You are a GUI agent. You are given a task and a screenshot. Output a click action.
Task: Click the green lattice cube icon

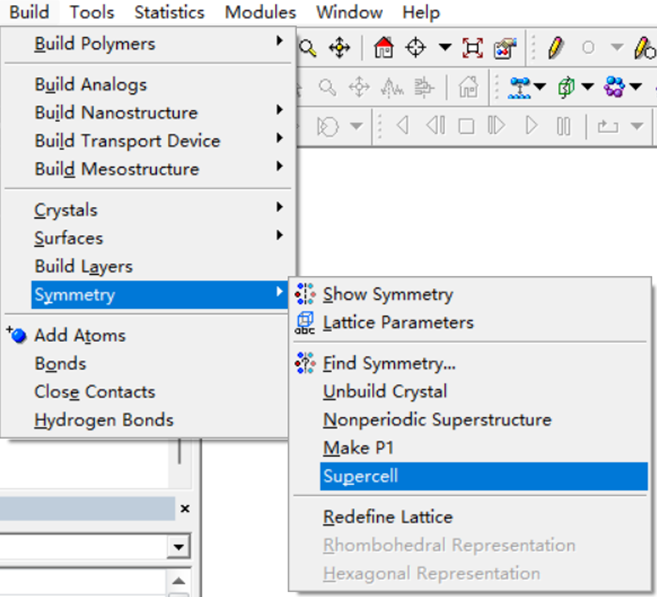566,88
